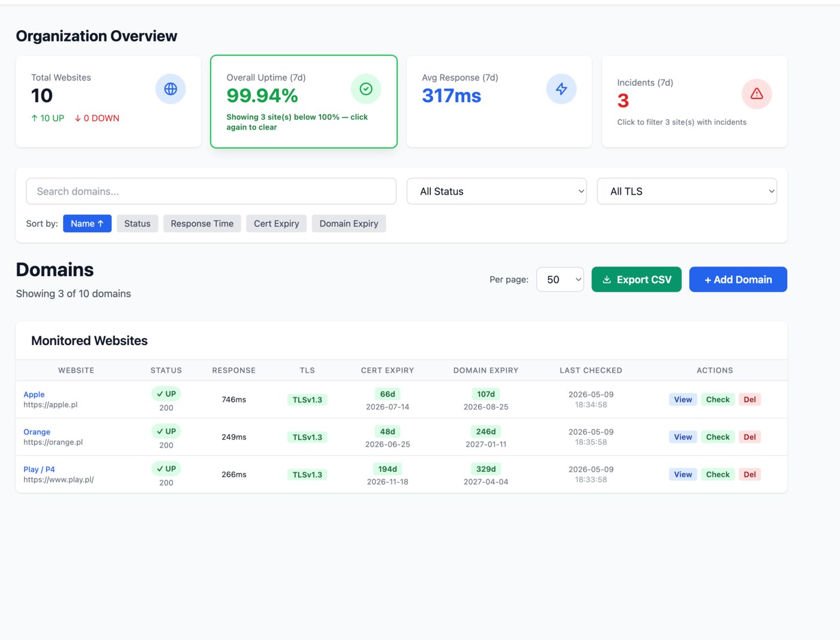
Task: Click the WEBSITE column header
Action: point(76,370)
